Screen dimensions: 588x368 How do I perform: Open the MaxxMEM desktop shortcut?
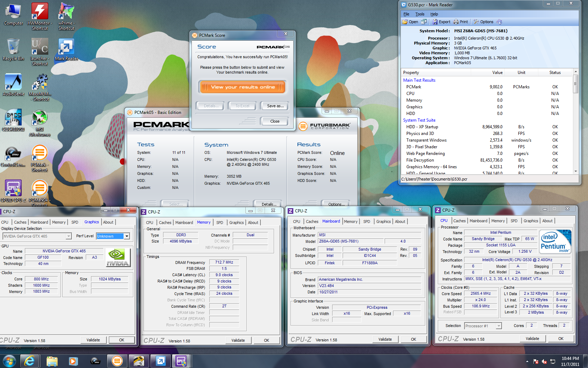[x=40, y=87]
